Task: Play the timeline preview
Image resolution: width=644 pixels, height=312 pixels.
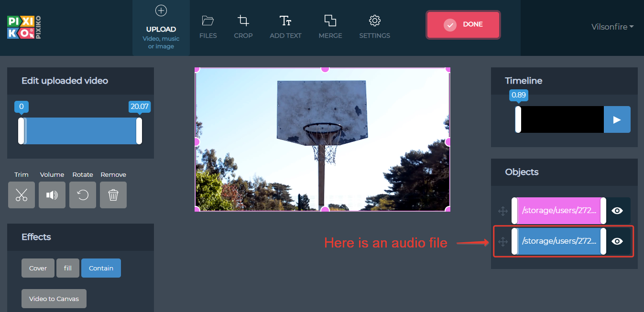Action: pyautogui.click(x=617, y=119)
